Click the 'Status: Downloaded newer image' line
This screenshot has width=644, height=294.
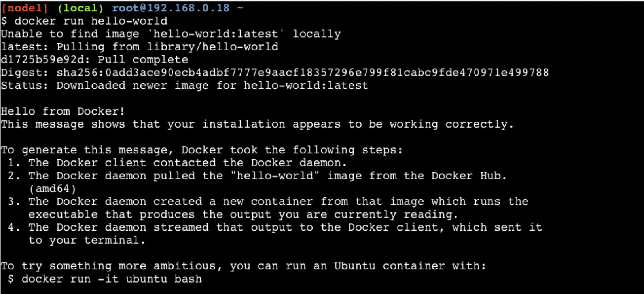(184, 86)
